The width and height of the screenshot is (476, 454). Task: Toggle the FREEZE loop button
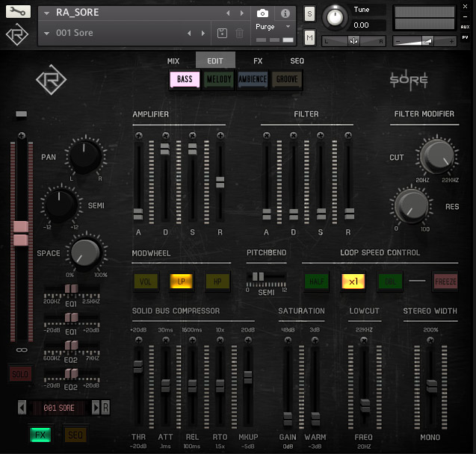(445, 282)
